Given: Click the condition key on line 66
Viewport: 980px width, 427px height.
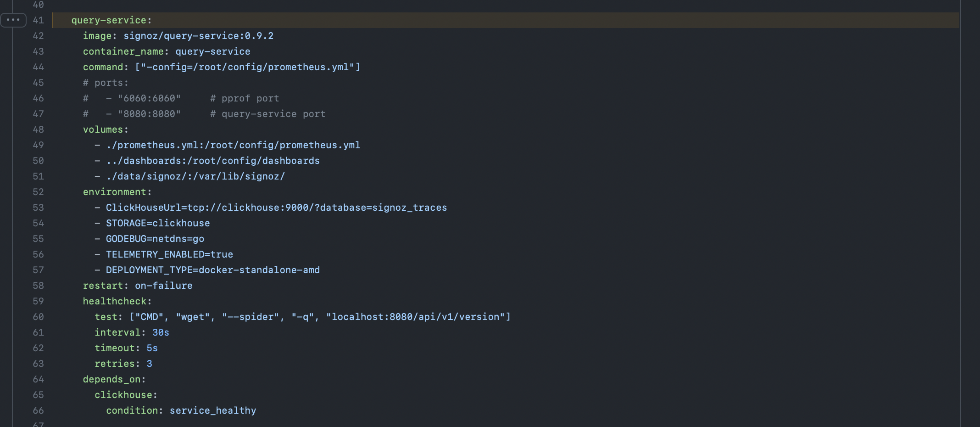Looking at the screenshot, I should 132,410.
